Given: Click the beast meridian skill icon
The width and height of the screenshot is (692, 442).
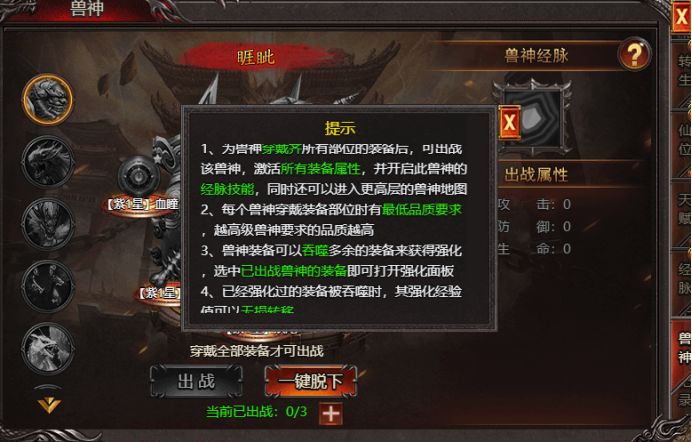Looking at the screenshot, I should 534,116.
